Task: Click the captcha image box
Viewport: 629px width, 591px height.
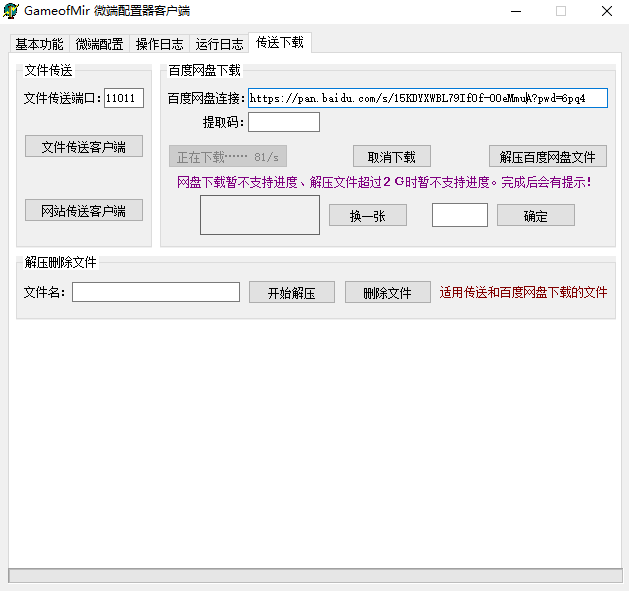Action: [260, 215]
